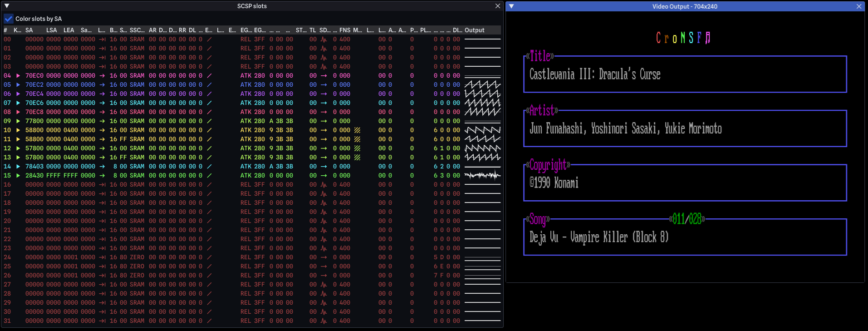Image resolution: width=868 pixels, height=331 pixels.
Task: Click the SSC column header
Action: [x=137, y=30]
